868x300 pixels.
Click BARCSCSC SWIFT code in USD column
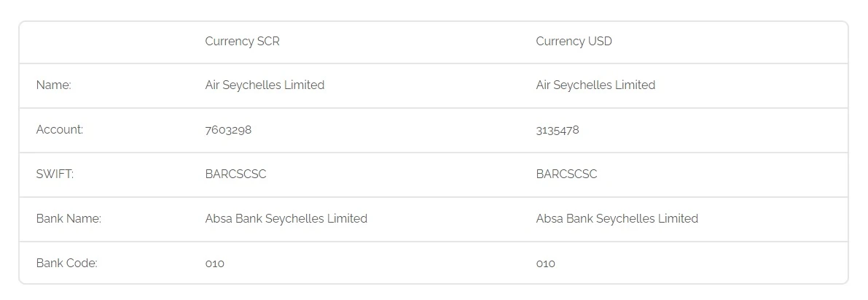tap(566, 174)
